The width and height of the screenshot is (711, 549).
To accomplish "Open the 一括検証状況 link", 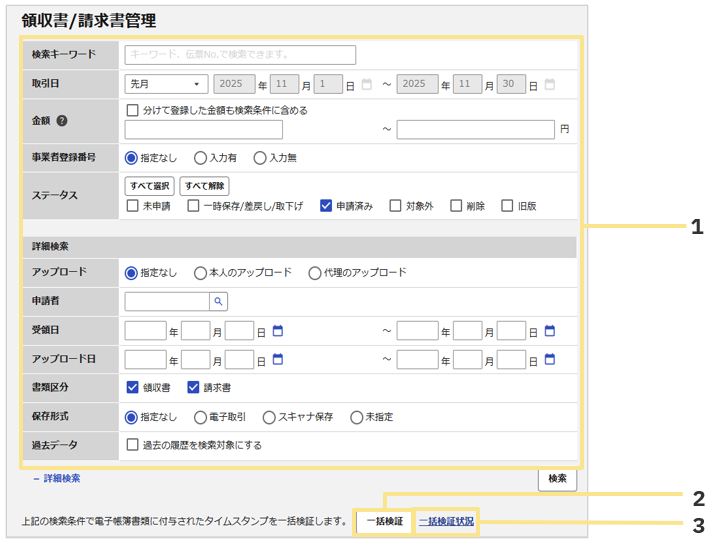I will [x=447, y=521].
